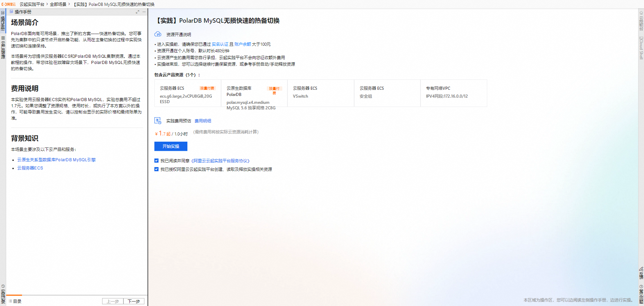Click the manual icon in 操作手册 panel header

pyautogui.click(x=11, y=12)
